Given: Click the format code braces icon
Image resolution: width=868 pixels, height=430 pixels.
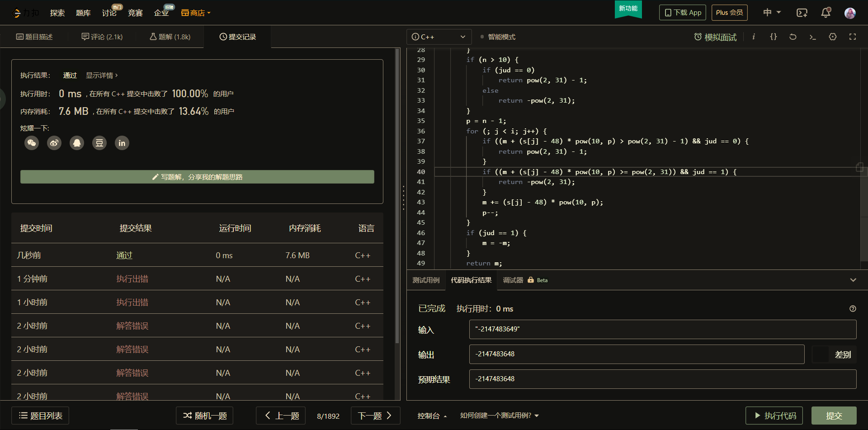Looking at the screenshot, I should [774, 37].
